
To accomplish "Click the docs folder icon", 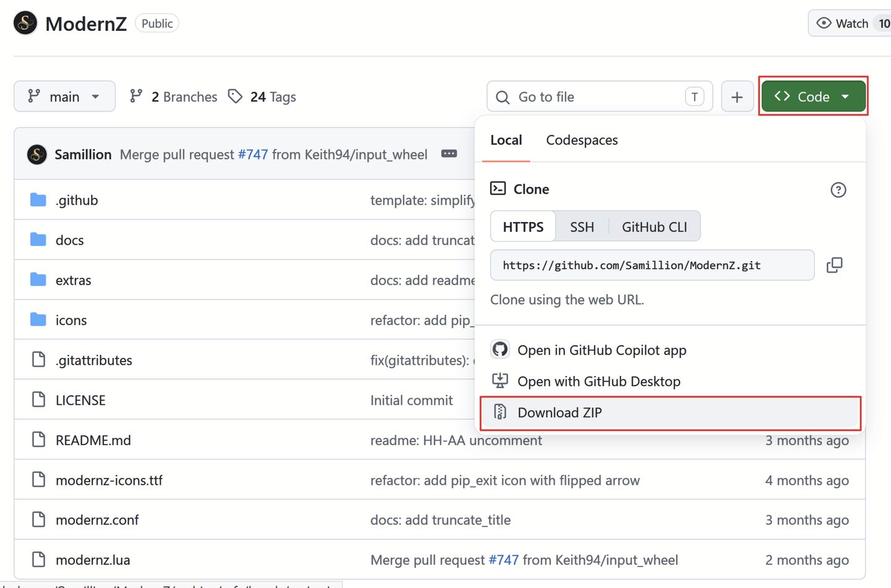I will coord(38,240).
